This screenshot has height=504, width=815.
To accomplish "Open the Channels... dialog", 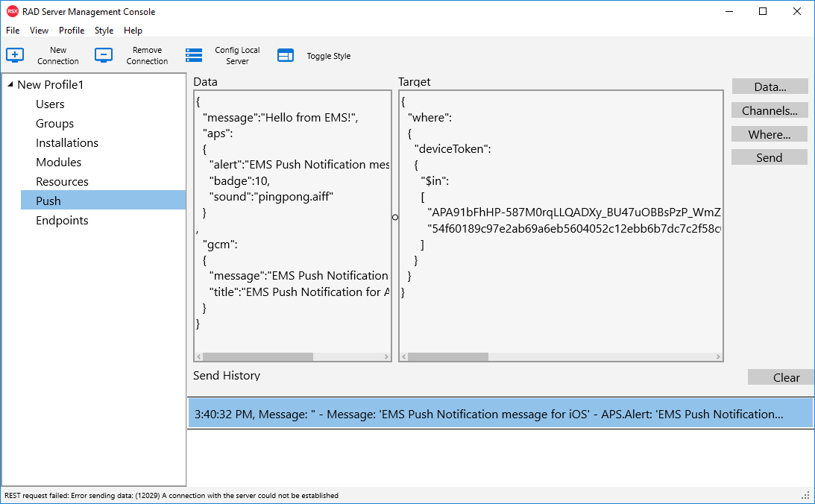I will [769, 110].
